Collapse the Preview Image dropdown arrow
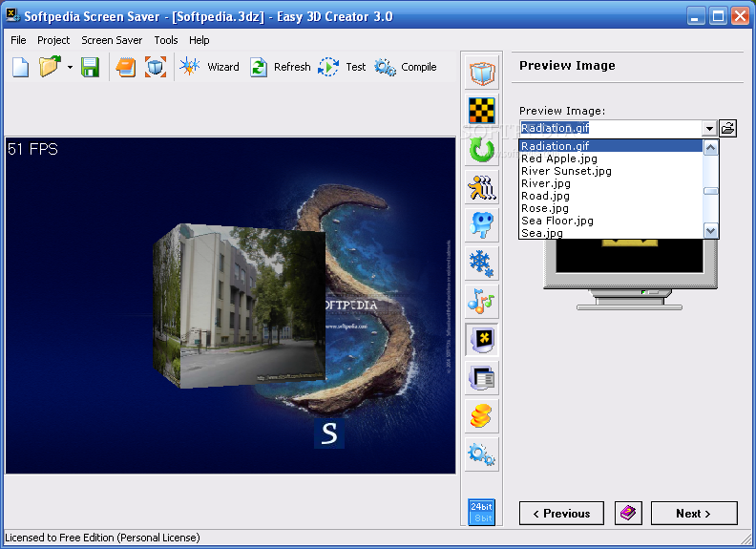The image size is (756, 549). [709, 129]
